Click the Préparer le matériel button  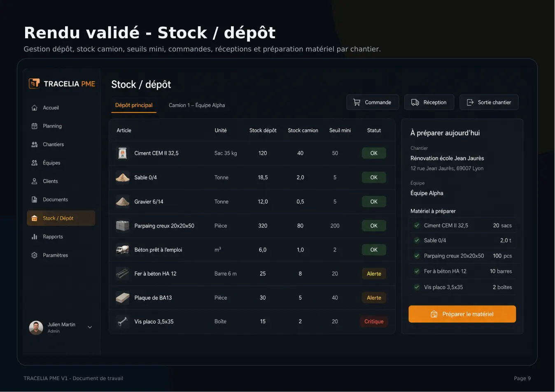coord(462,314)
